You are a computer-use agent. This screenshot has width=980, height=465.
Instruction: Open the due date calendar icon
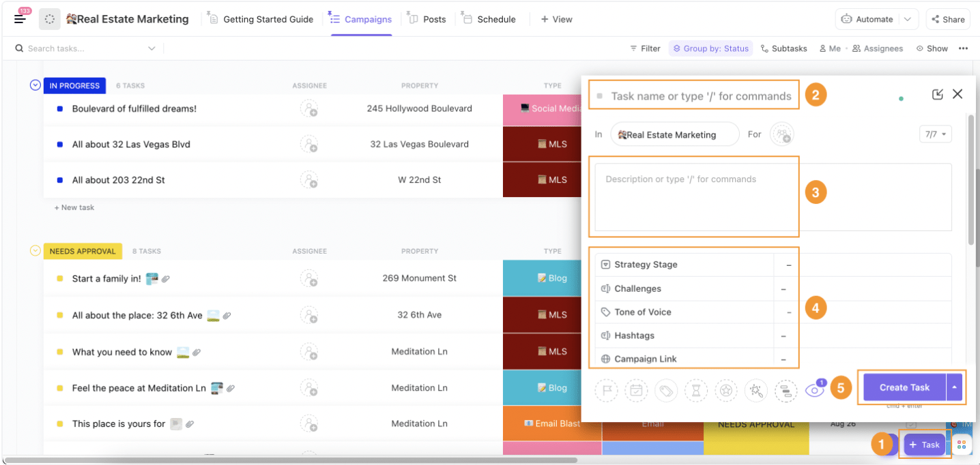coord(636,391)
